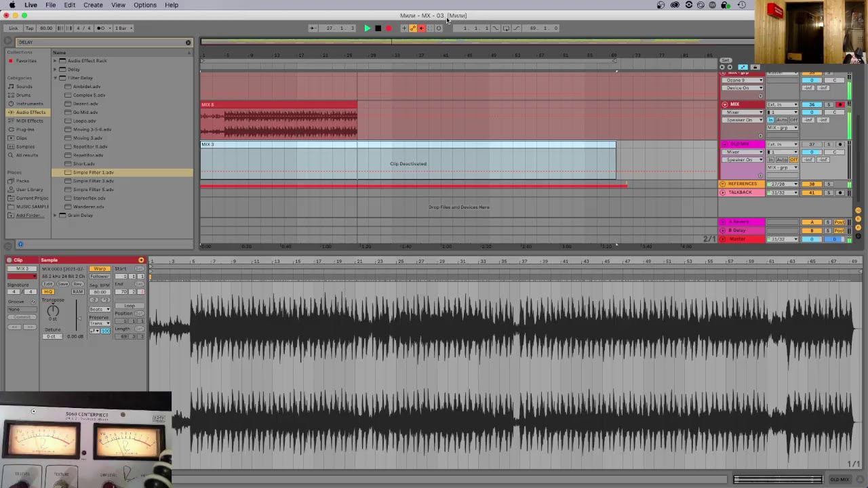868x488 pixels.
Task: Open REFERENCES track 27/28 routing dropdown
Action: click(x=782, y=184)
